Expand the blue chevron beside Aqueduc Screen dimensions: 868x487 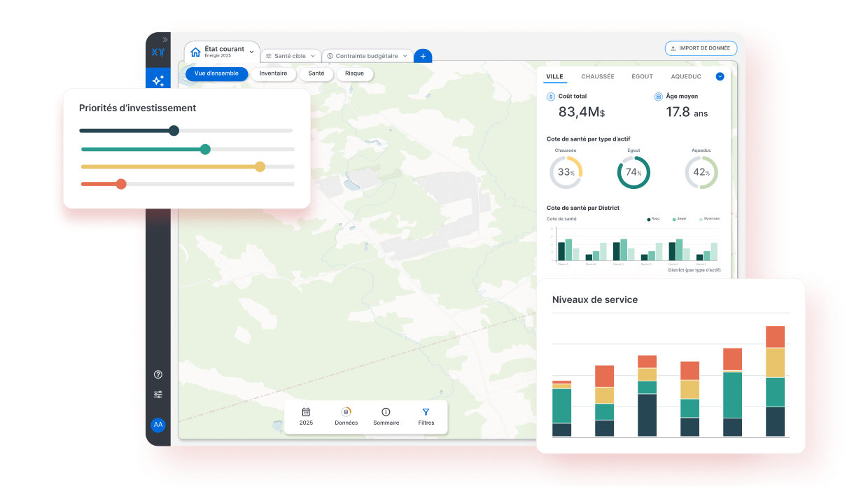(x=720, y=76)
